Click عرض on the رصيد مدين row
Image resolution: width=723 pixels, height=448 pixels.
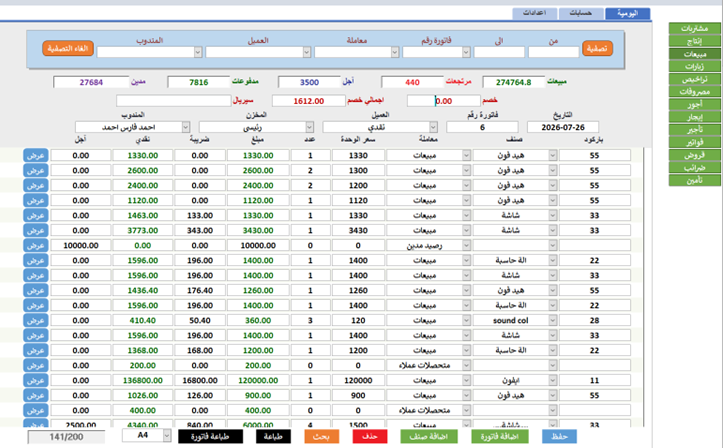click(x=36, y=246)
